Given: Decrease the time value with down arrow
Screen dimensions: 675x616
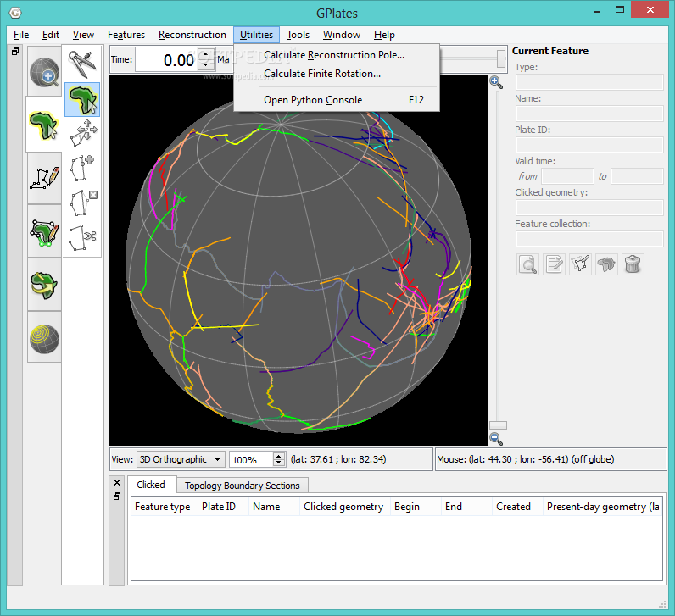Looking at the screenshot, I should tap(206, 65).
